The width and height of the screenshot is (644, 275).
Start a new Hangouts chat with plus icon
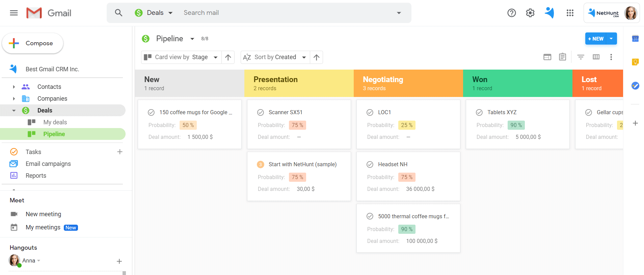click(x=119, y=261)
